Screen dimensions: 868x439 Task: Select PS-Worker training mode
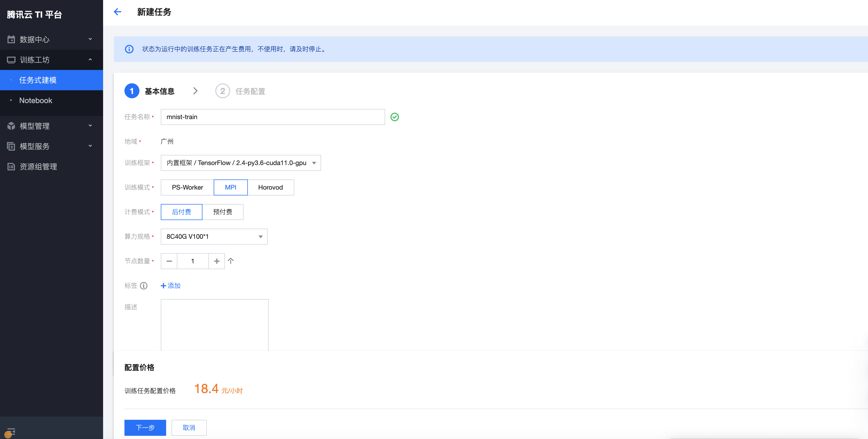(187, 187)
